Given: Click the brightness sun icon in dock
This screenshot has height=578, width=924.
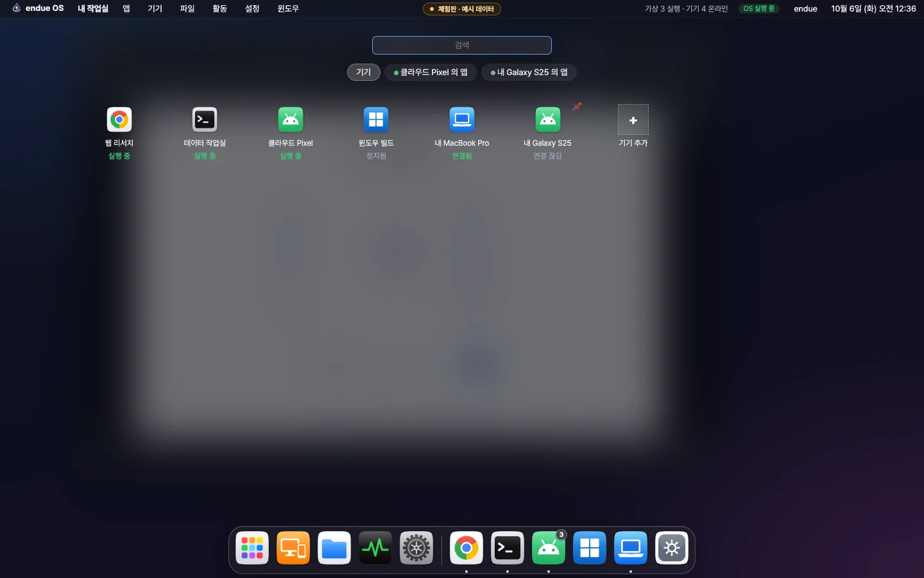Looking at the screenshot, I should pyautogui.click(x=672, y=548).
